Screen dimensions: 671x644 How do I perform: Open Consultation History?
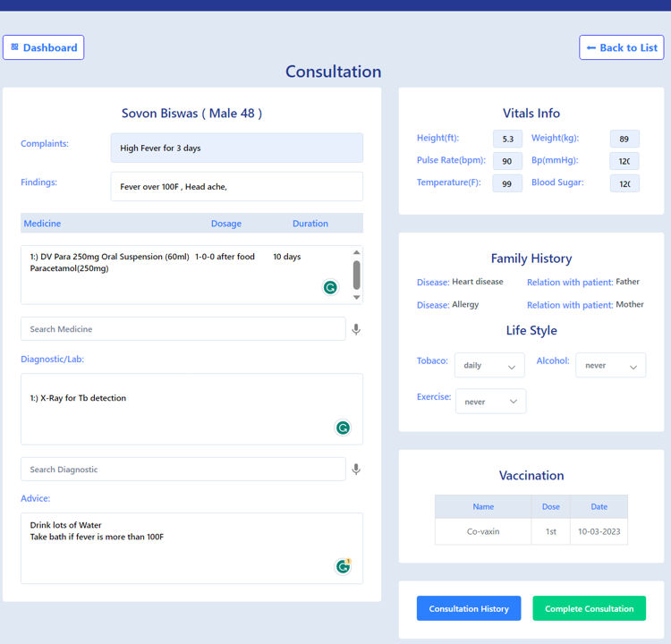(x=469, y=608)
